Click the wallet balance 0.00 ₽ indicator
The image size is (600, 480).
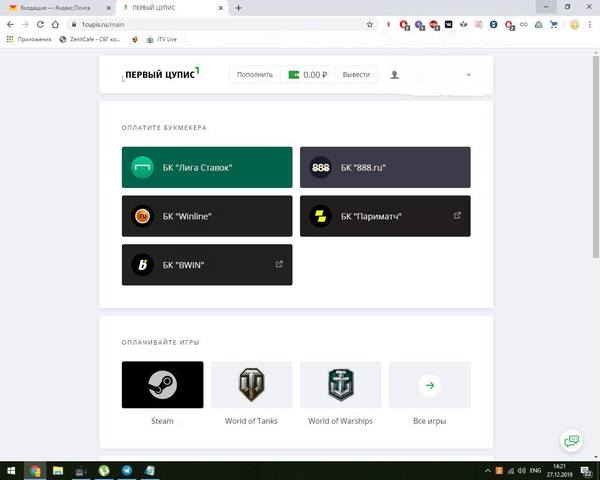(308, 75)
